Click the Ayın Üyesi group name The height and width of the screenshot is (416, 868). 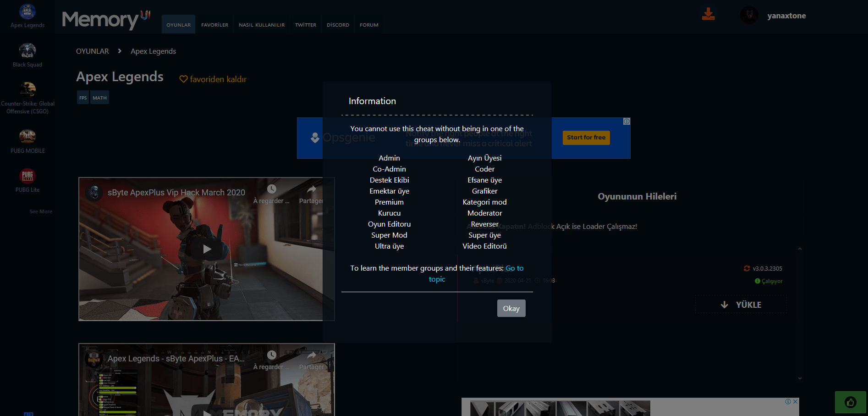coord(485,158)
